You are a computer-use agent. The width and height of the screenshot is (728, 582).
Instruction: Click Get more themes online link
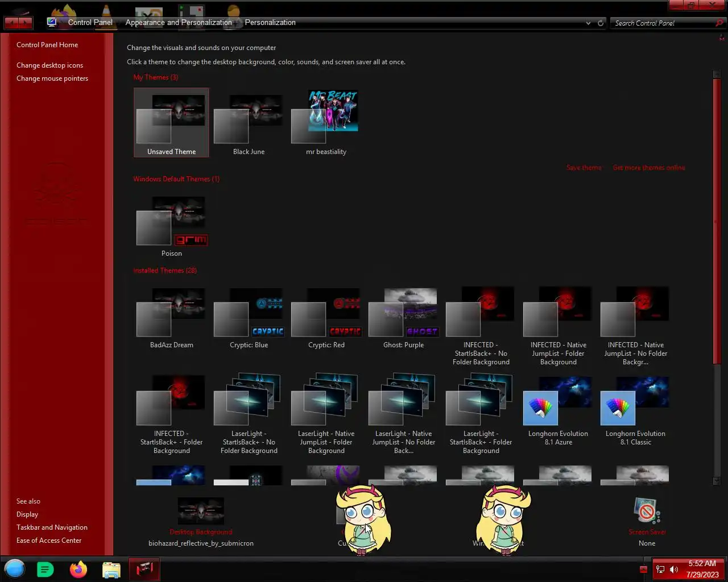tap(649, 168)
